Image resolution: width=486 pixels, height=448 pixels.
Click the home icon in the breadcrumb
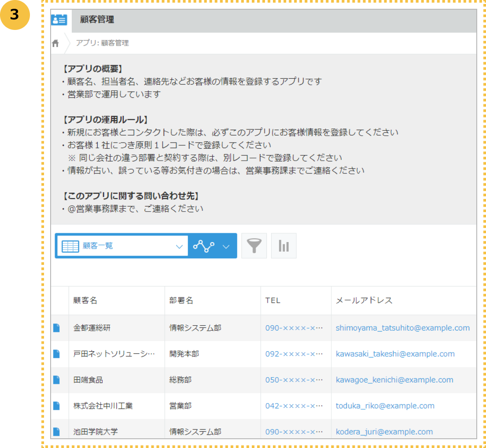(56, 43)
